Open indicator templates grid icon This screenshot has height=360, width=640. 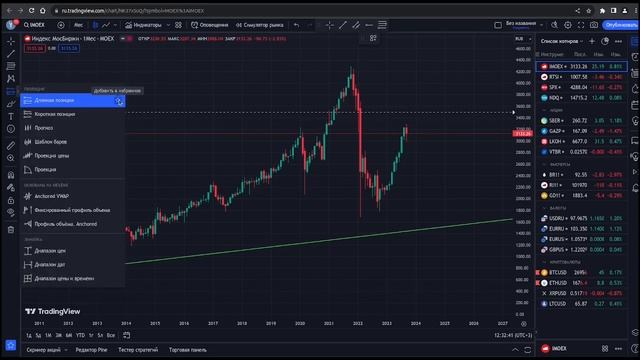[178, 25]
